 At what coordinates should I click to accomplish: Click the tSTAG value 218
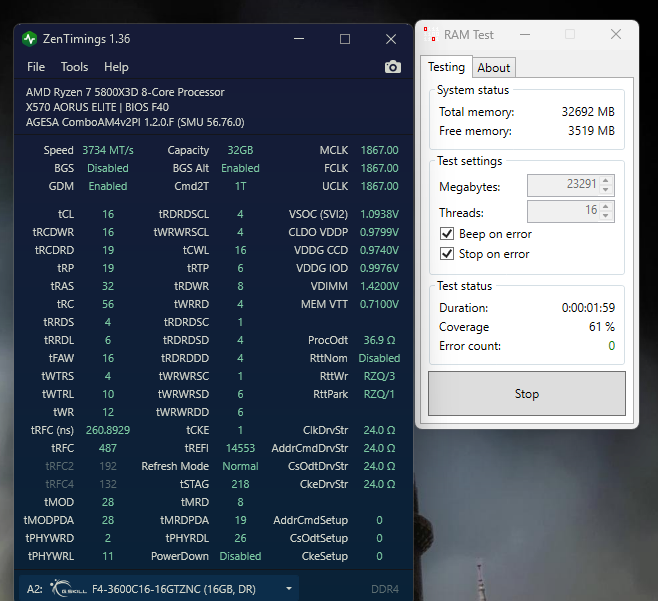click(x=240, y=484)
